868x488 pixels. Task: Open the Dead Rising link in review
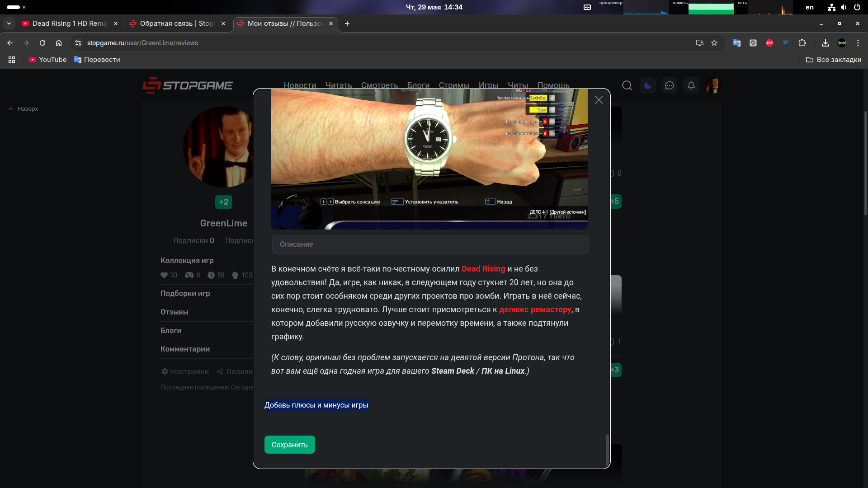[483, 269]
